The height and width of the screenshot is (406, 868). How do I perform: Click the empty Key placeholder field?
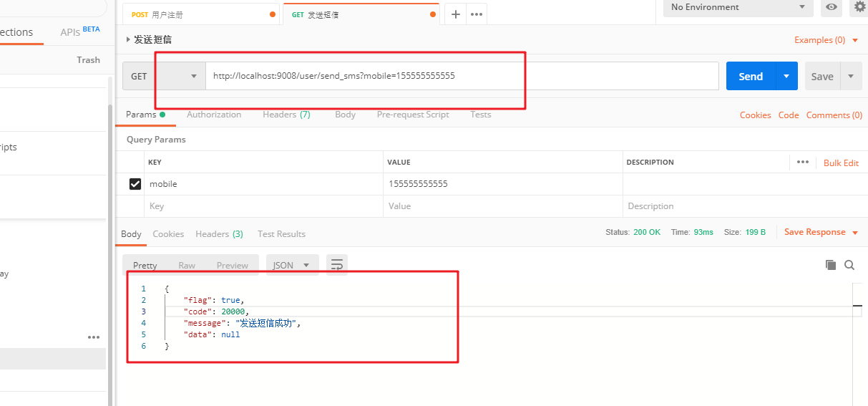[x=263, y=206]
